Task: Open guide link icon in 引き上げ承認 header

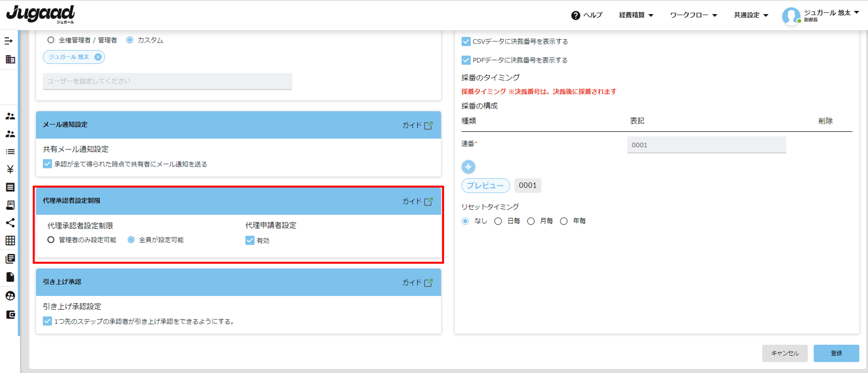Action: pyautogui.click(x=428, y=283)
